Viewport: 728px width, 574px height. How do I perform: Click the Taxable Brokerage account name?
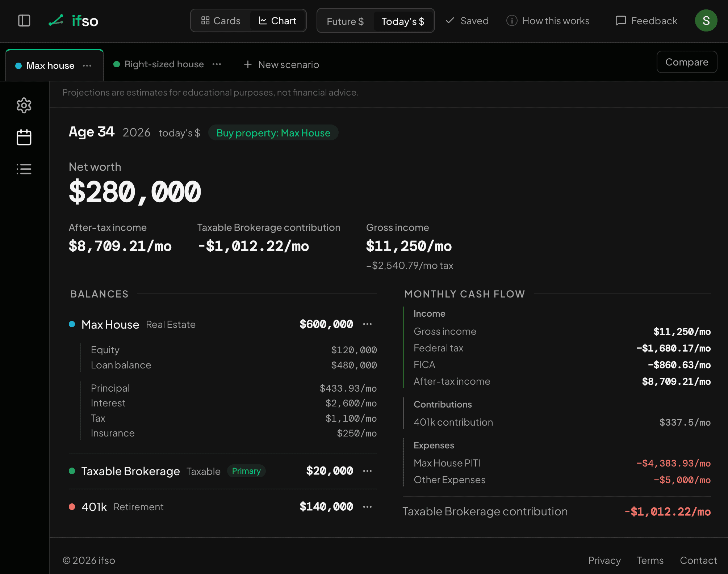(130, 471)
